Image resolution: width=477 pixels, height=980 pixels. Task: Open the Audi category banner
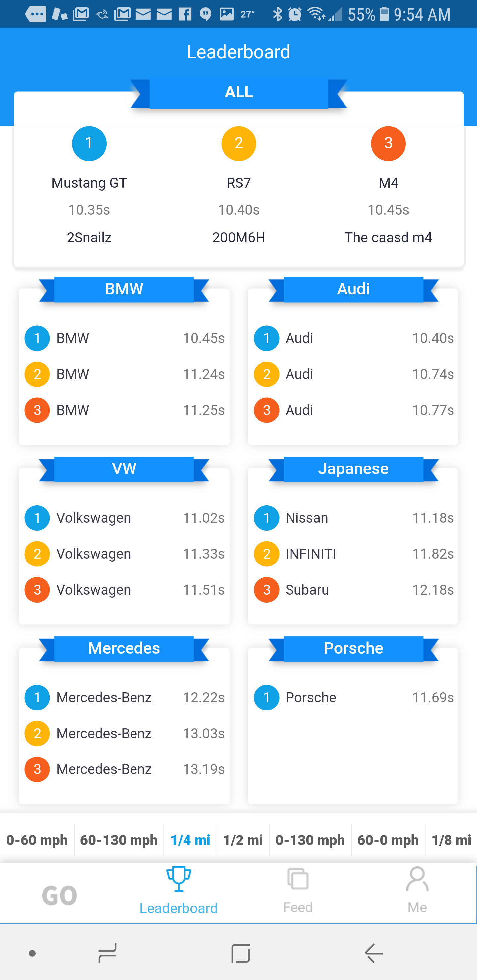coord(353,289)
